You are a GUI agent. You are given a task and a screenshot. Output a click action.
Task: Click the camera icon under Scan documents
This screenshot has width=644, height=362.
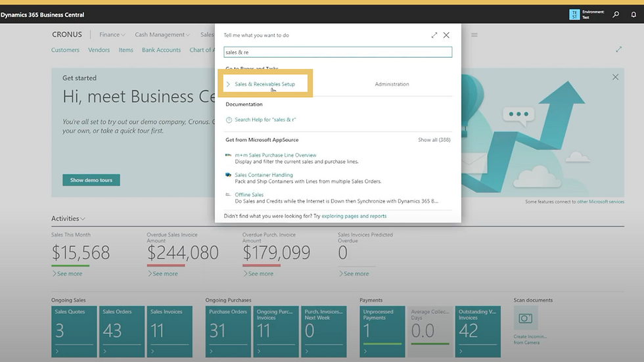pos(525,318)
